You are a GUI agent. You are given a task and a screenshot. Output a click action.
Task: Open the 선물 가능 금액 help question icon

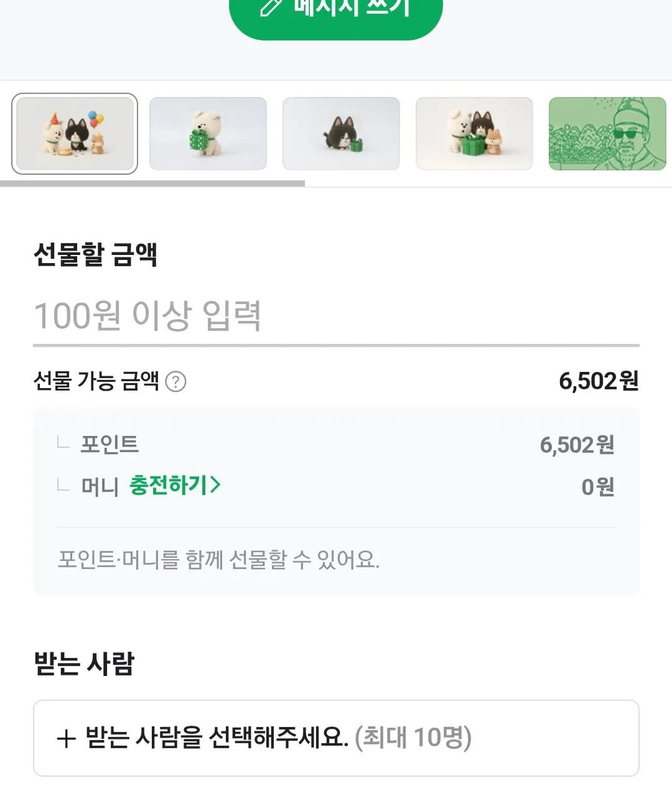[x=176, y=381]
